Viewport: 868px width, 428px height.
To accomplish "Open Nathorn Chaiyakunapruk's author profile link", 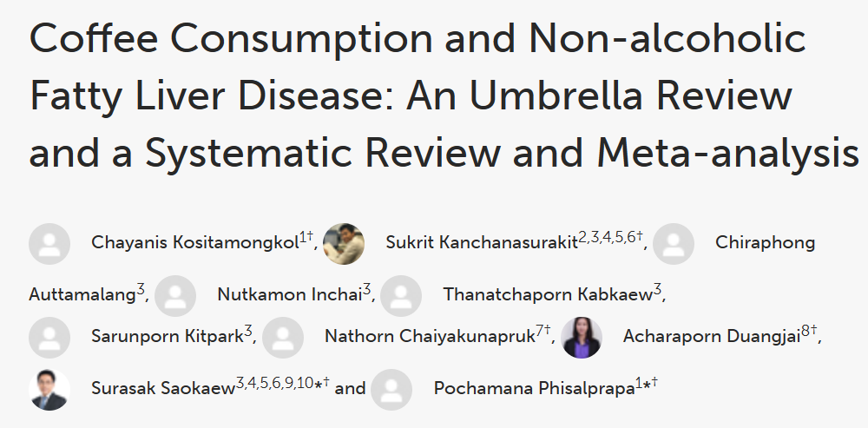I will pyautogui.click(x=429, y=337).
